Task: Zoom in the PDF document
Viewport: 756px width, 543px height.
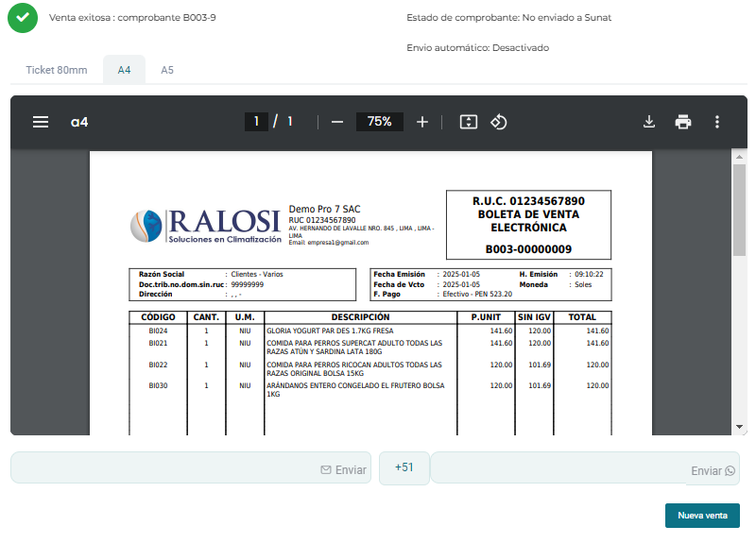Action: point(422,122)
